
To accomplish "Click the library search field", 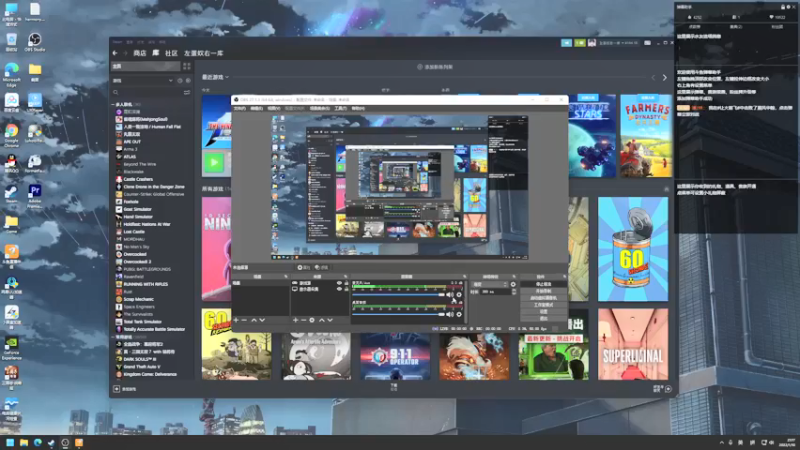I will (x=147, y=92).
